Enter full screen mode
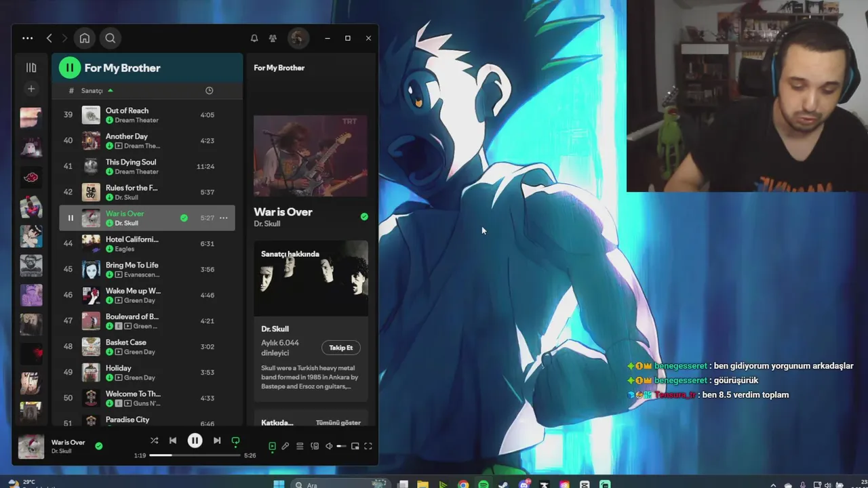Viewport: 868px width, 488px height. pos(368,446)
